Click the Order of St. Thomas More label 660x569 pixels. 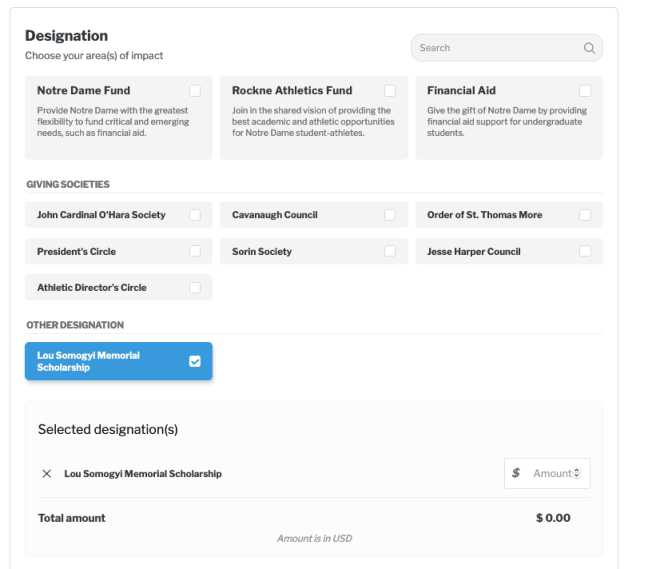pyautogui.click(x=484, y=215)
